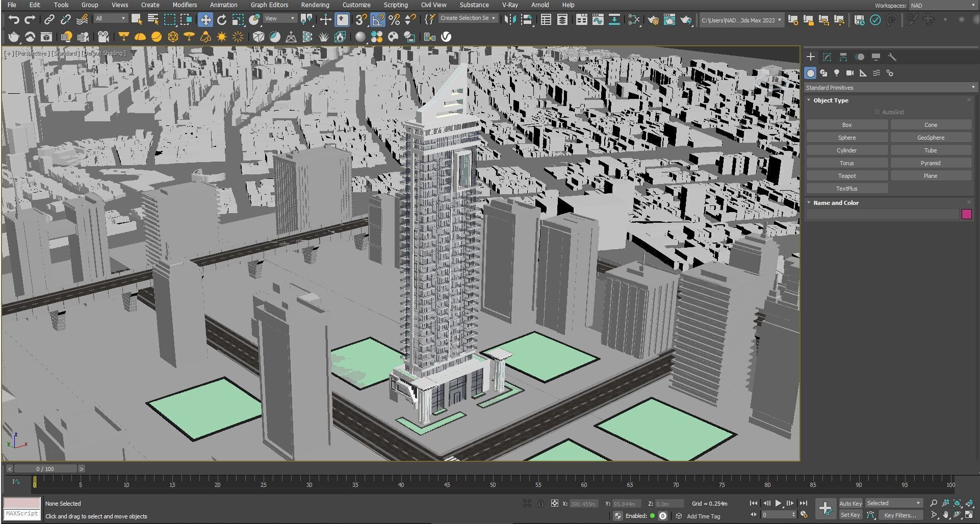Click the Redo arrow icon
Screen dimensions: 980x524
30,20
